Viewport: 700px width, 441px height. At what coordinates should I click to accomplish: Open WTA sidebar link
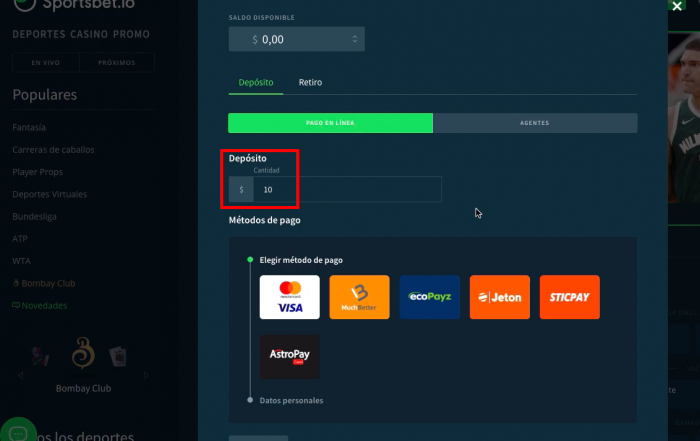21,261
